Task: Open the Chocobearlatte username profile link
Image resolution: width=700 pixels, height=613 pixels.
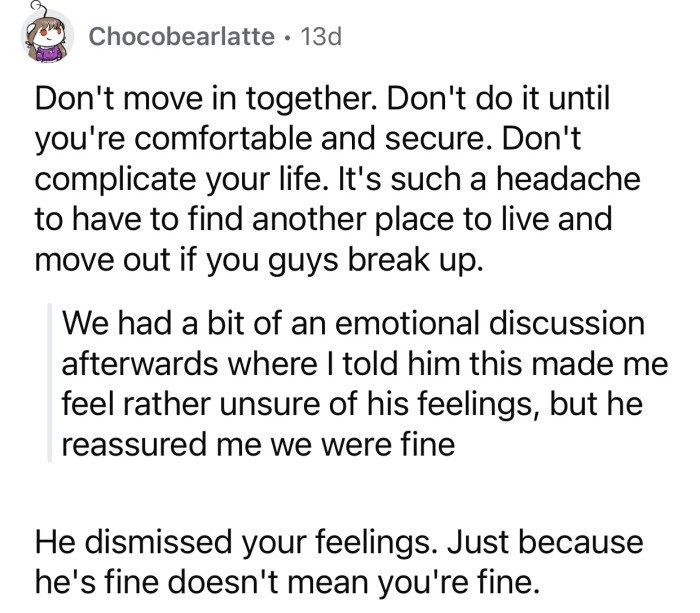Action: pos(182,37)
